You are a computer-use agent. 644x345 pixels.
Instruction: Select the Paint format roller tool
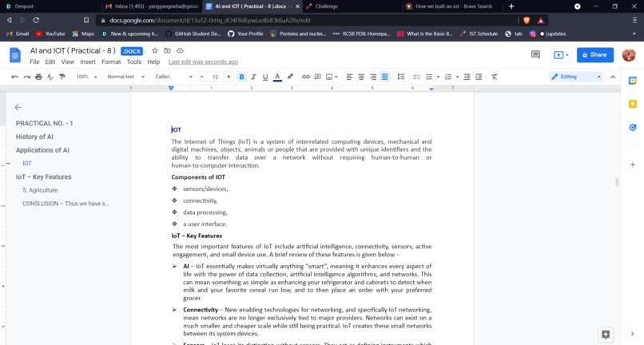[x=62, y=77]
